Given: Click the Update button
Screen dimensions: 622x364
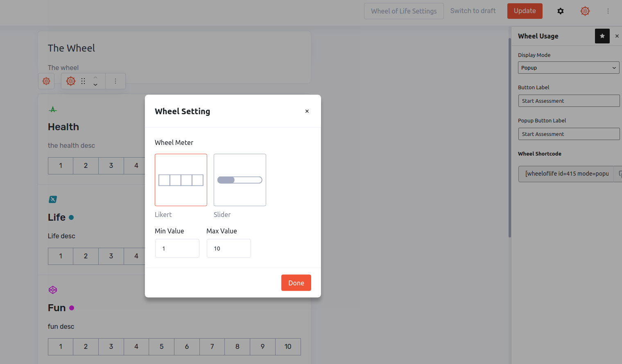Looking at the screenshot, I should point(525,11).
